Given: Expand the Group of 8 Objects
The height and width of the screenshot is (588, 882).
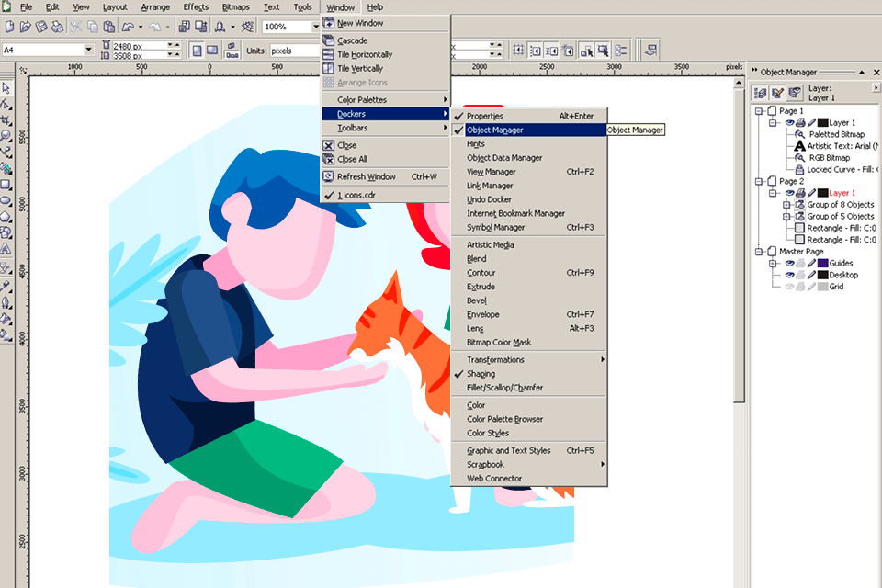Looking at the screenshot, I should (786, 204).
